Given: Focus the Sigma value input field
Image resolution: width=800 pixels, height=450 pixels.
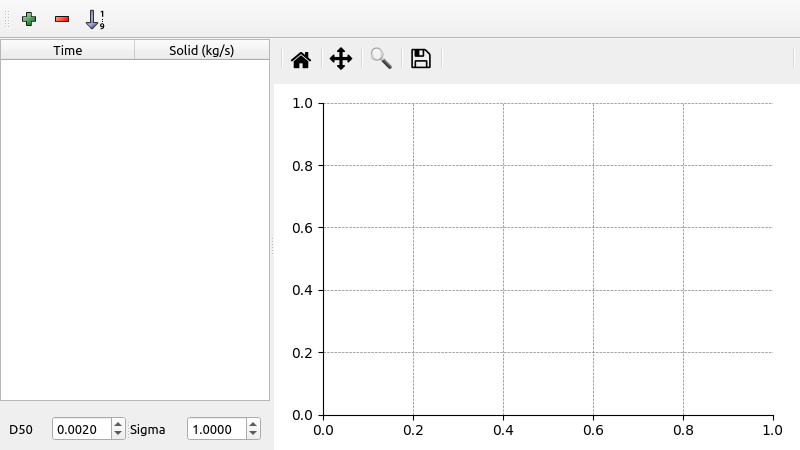Looking at the screenshot, I should 216,429.
